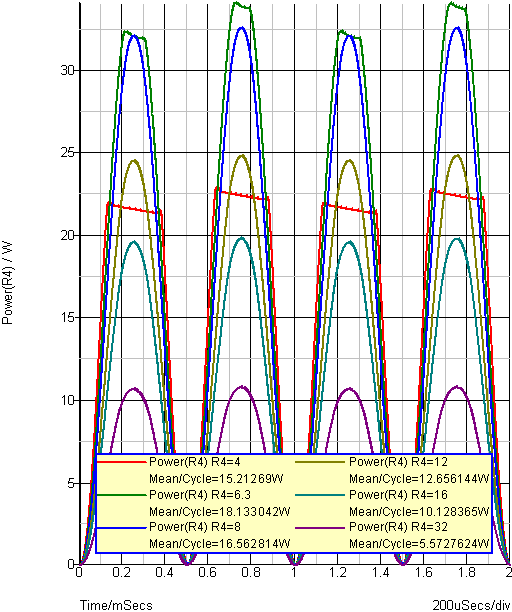Click the Mean/Cycle=5.5727624W measurement text
The image size is (512, 612).
419,544
